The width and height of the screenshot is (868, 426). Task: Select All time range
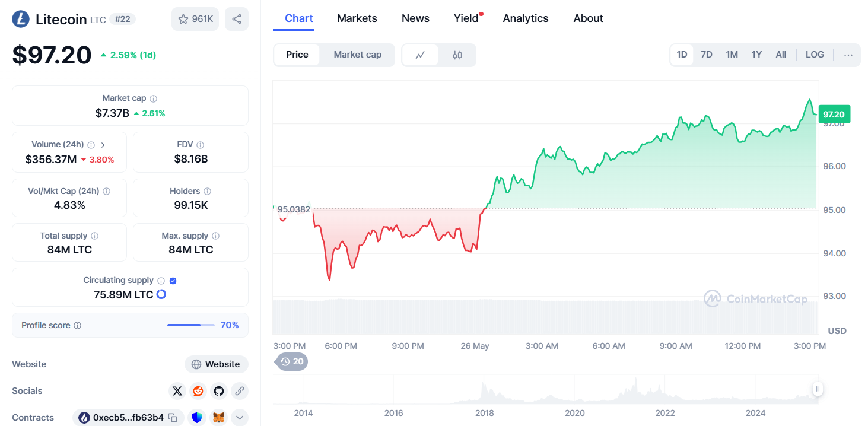click(x=781, y=55)
